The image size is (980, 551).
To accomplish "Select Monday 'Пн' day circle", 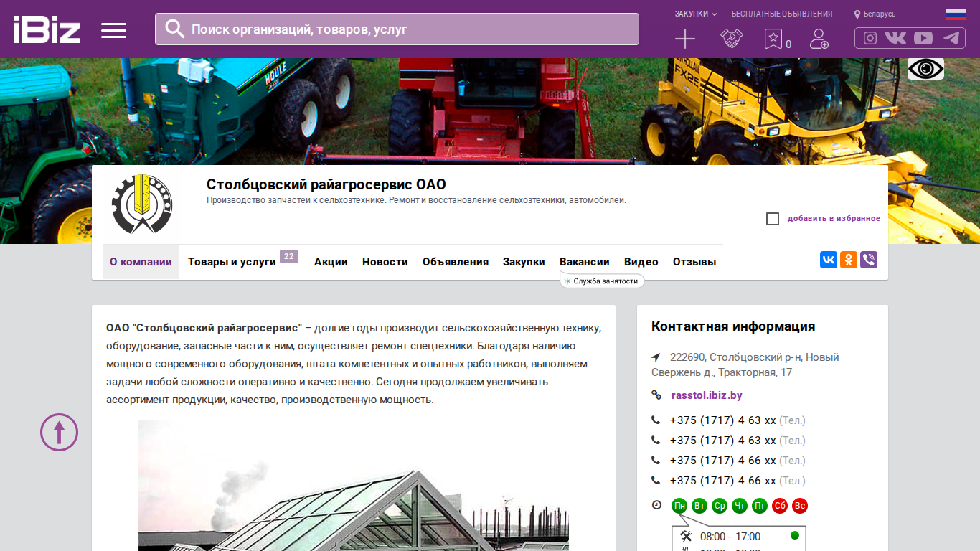I will point(679,506).
